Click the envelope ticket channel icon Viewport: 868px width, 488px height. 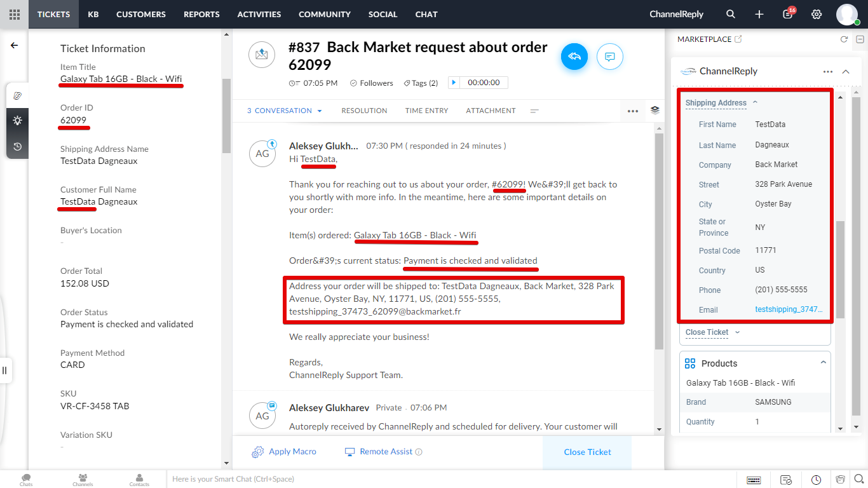(x=261, y=55)
